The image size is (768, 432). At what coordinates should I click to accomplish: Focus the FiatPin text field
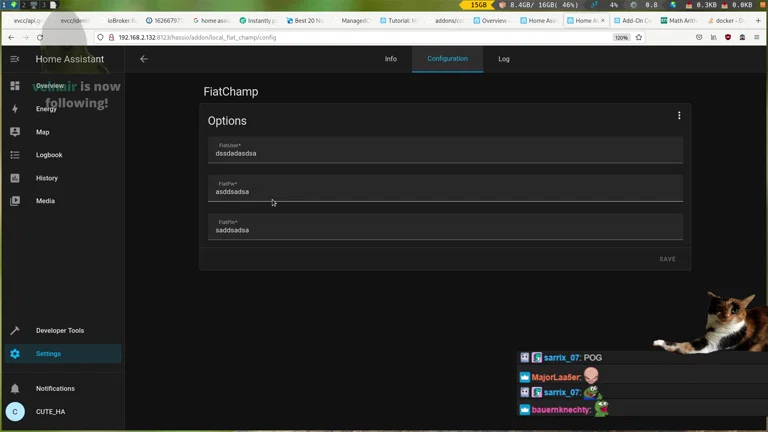pos(445,227)
